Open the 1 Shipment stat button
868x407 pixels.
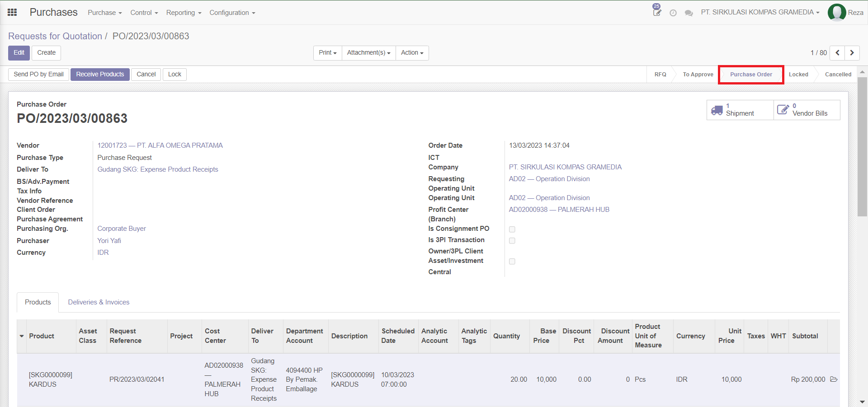[x=740, y=110]
